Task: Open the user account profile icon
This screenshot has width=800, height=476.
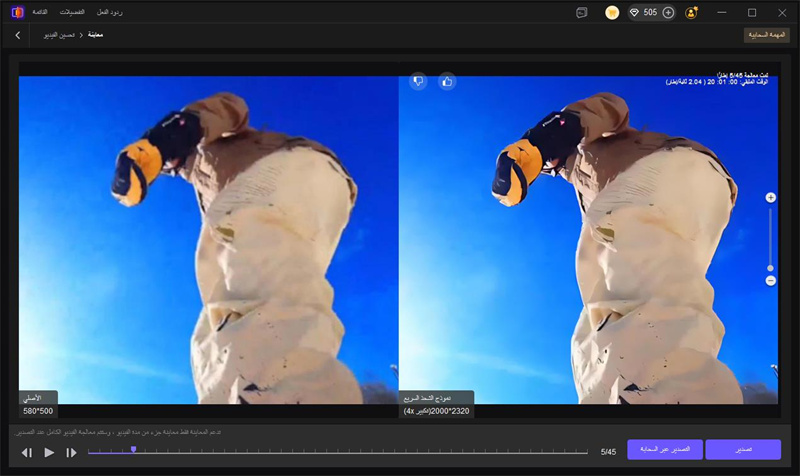Action: coord(691,12)
